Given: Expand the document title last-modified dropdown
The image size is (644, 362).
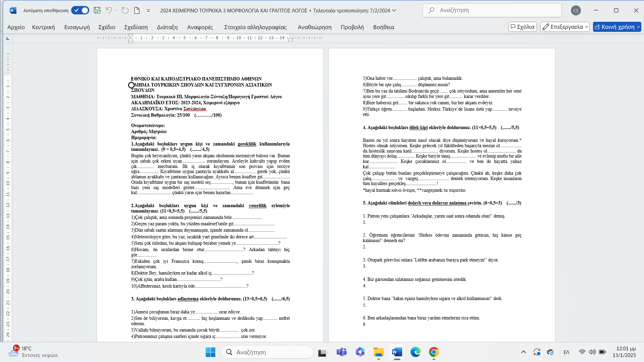Looking at the screenshot, I should (x=394, y=10).
